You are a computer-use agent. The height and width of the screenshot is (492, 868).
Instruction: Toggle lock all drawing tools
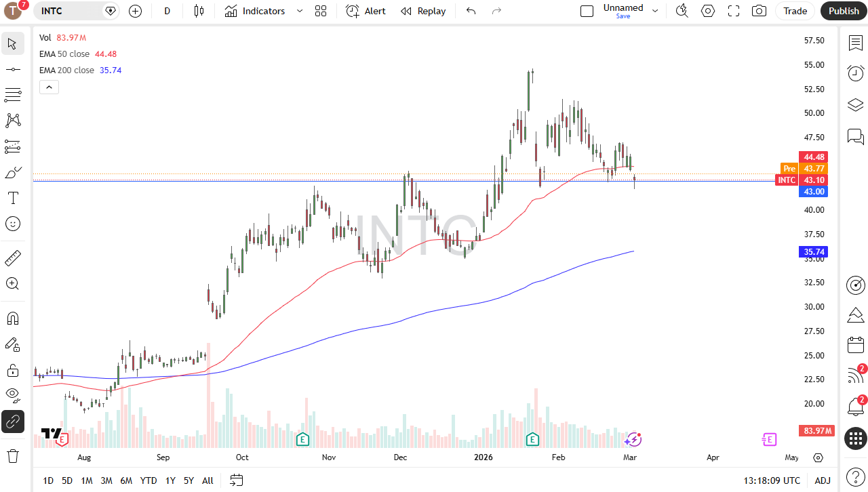click(13, 370)
